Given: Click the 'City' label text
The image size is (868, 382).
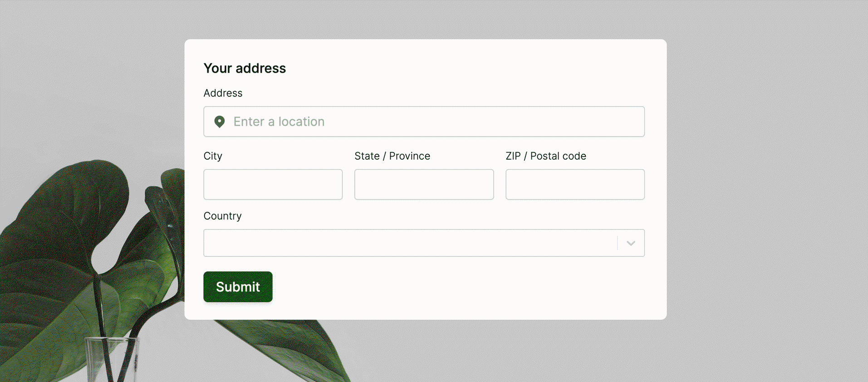Looking at the screenshot, I should 213,156.
